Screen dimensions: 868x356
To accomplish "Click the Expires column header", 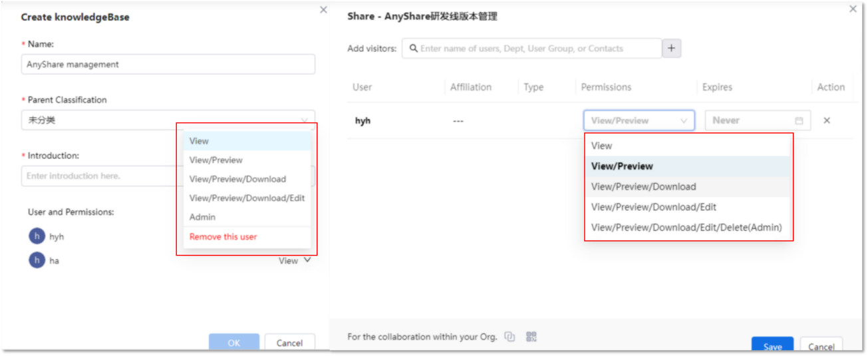I will coord(717,87).
